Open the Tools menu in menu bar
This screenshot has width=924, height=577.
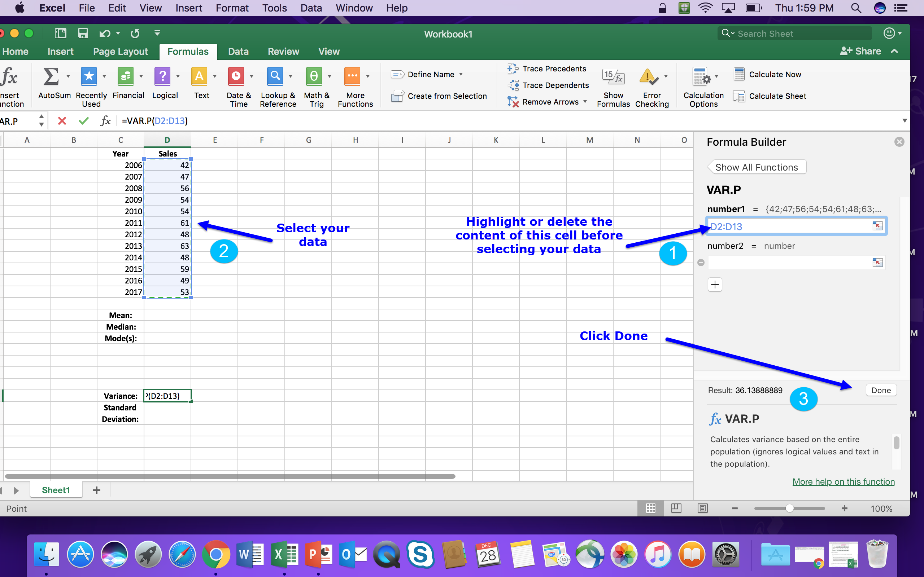pos(274,8)
